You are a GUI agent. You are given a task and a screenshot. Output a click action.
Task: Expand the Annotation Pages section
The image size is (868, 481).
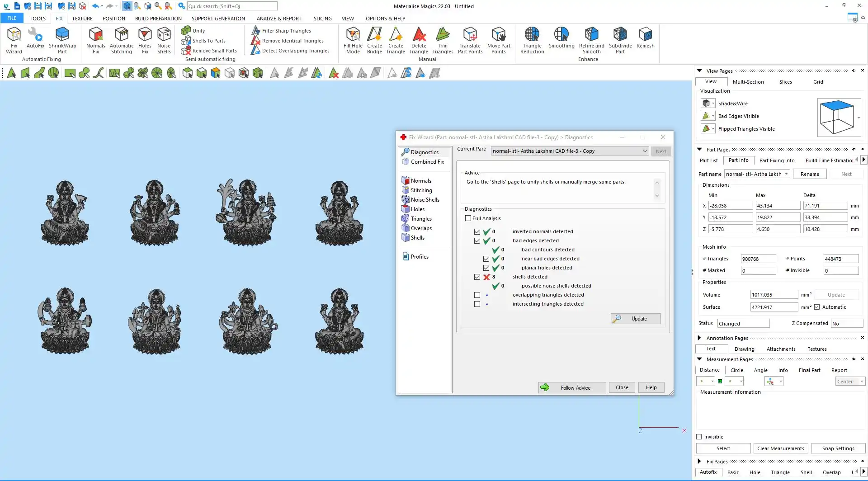pyautogui.click(x=699, y=338)
